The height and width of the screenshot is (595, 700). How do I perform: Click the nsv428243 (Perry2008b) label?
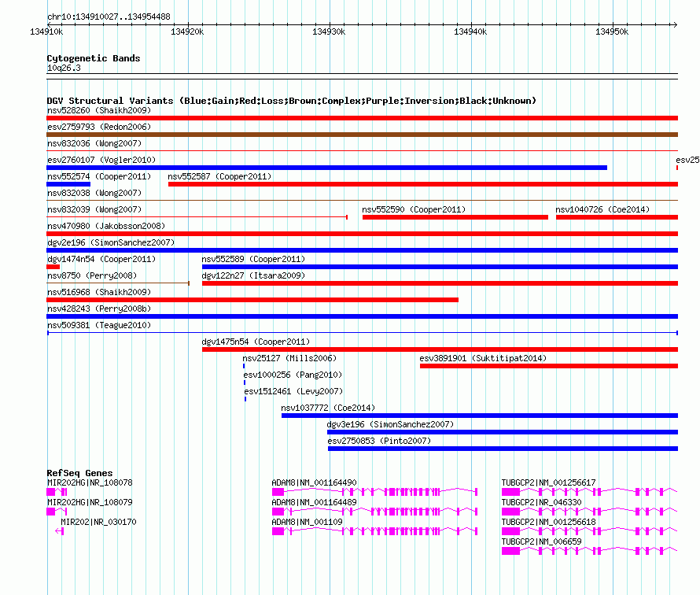(99, 309)
